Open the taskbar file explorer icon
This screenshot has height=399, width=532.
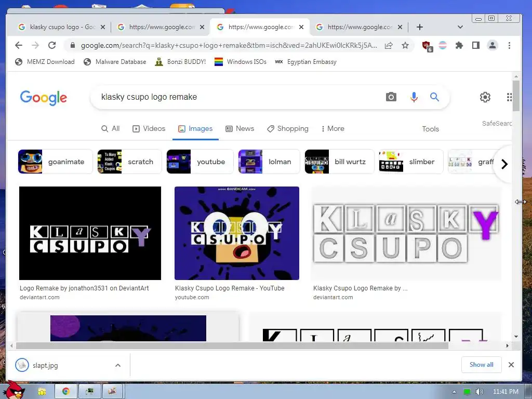pos(42,392)
